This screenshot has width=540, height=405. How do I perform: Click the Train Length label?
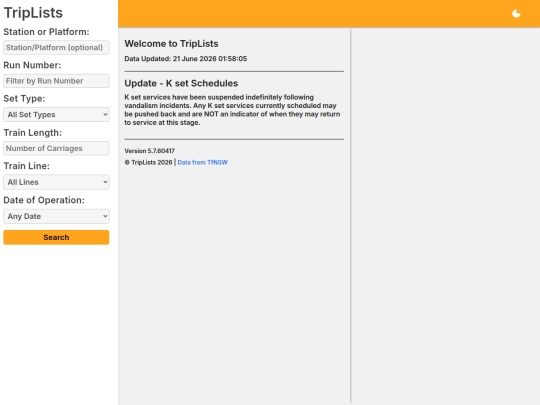tap(32, 133)
